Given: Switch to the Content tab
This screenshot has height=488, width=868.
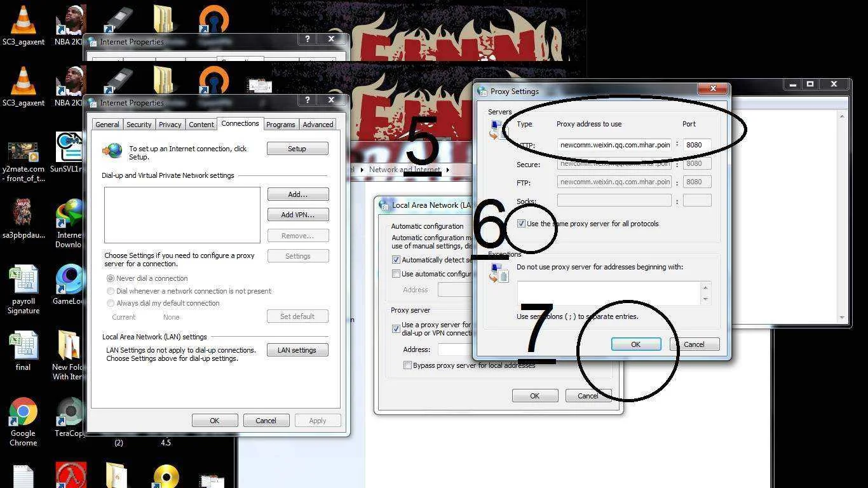Looking at the screenshot, I should [x=201, y=125].
